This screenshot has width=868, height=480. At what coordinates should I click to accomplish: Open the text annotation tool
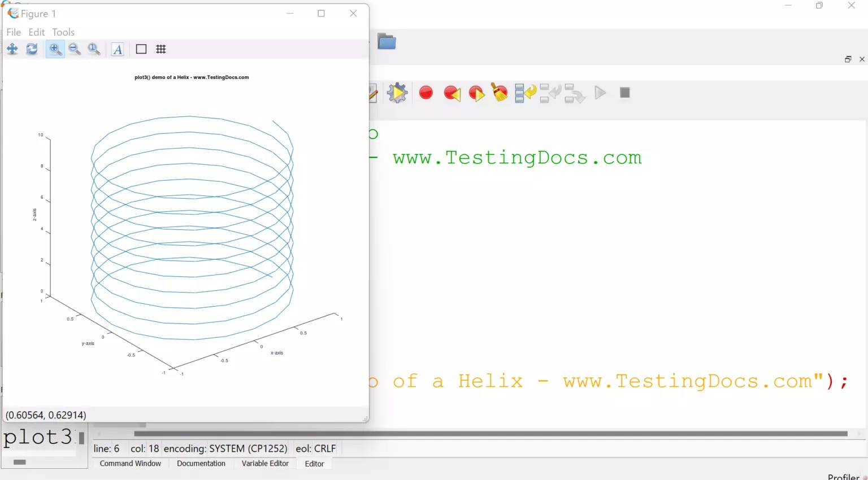[x=118, y=49]
